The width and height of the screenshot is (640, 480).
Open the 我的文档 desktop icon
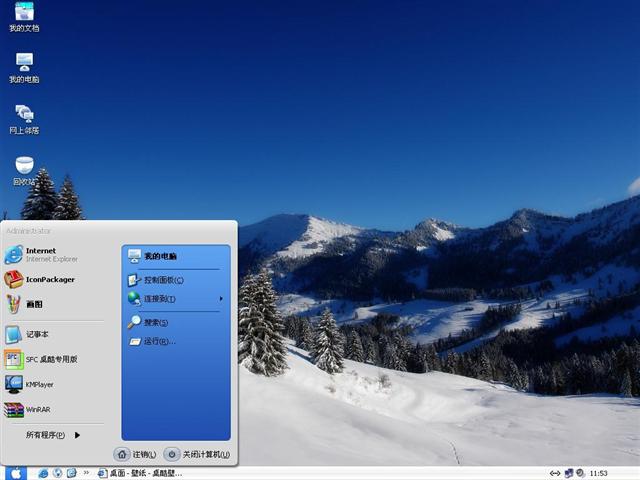tap(24, 17)
